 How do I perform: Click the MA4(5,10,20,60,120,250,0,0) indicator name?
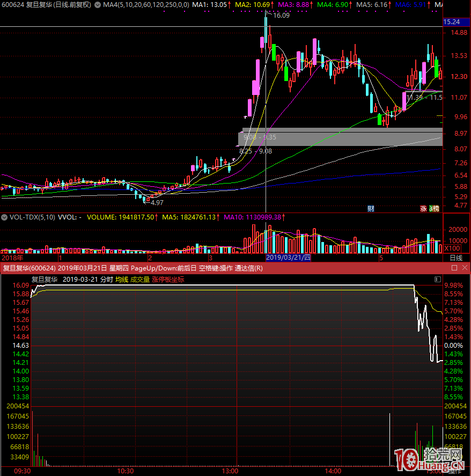pyautogui.click(x=146, y=5)
